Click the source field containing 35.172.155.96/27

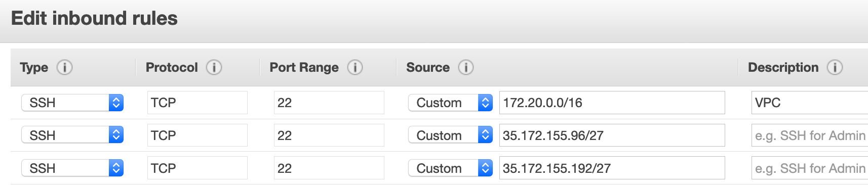pos(612,135)
